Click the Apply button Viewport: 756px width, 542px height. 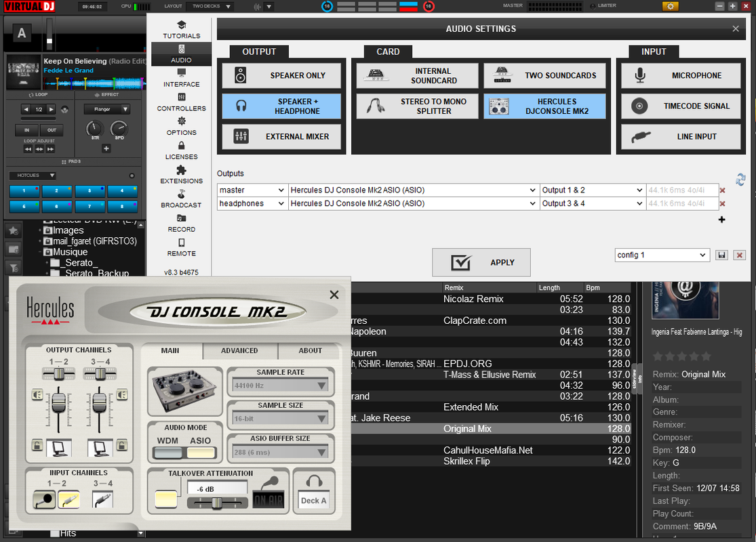pos(481,263)
